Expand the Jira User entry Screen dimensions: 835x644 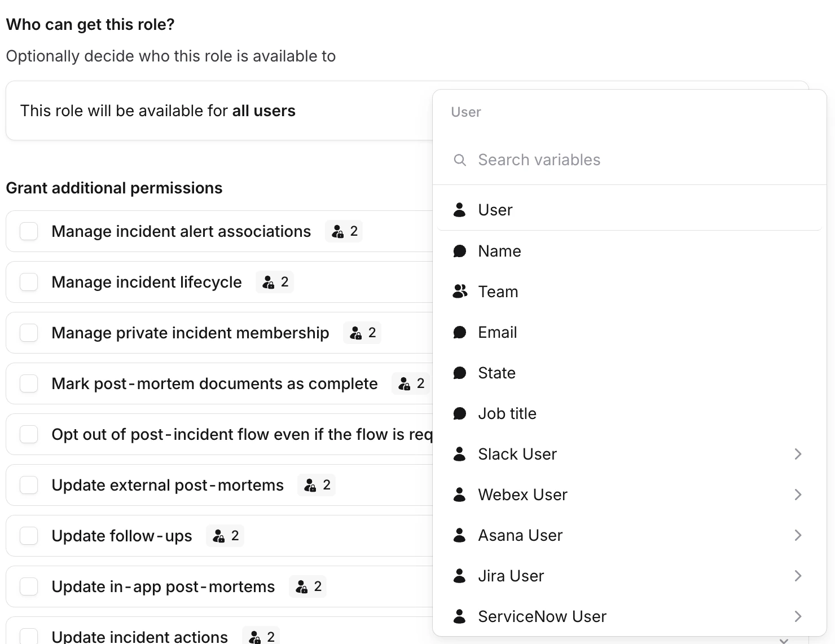(798, 576)
